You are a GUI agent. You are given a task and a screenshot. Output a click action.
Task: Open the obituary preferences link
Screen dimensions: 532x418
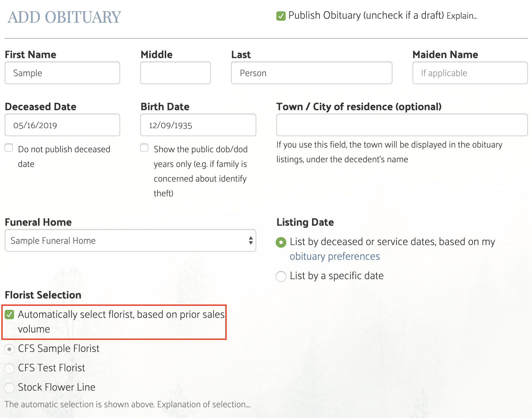[x=335, y=256]
